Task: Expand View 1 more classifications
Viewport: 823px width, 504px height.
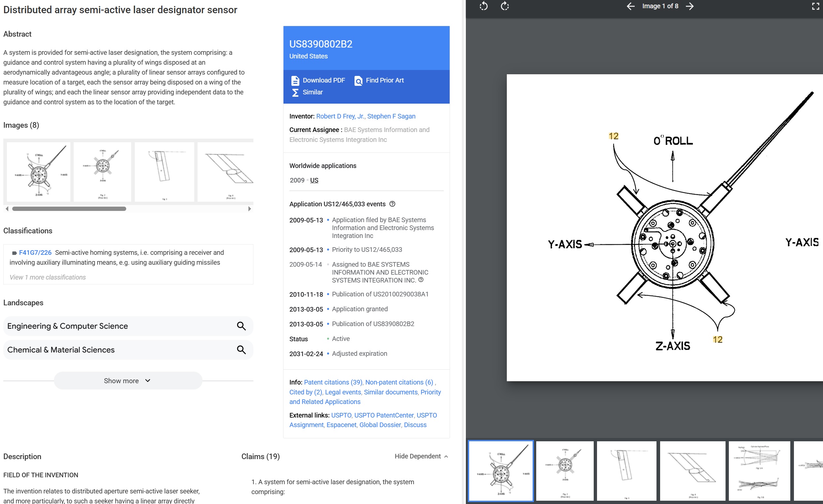Action: click(48, 277)
